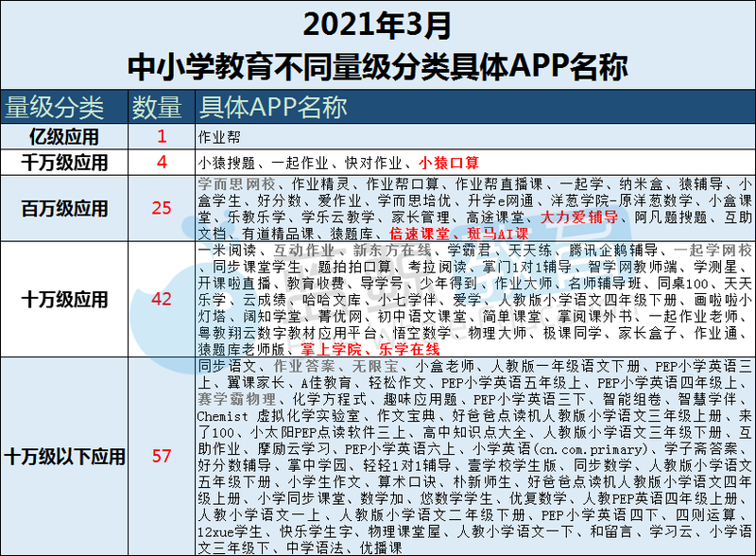
Task: Select the app name "快对作业"
Action: coord(373,164)
